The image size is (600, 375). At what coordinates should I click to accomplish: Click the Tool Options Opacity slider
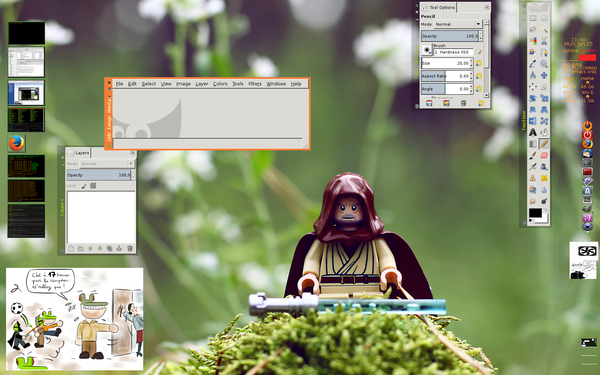[450, 36]
